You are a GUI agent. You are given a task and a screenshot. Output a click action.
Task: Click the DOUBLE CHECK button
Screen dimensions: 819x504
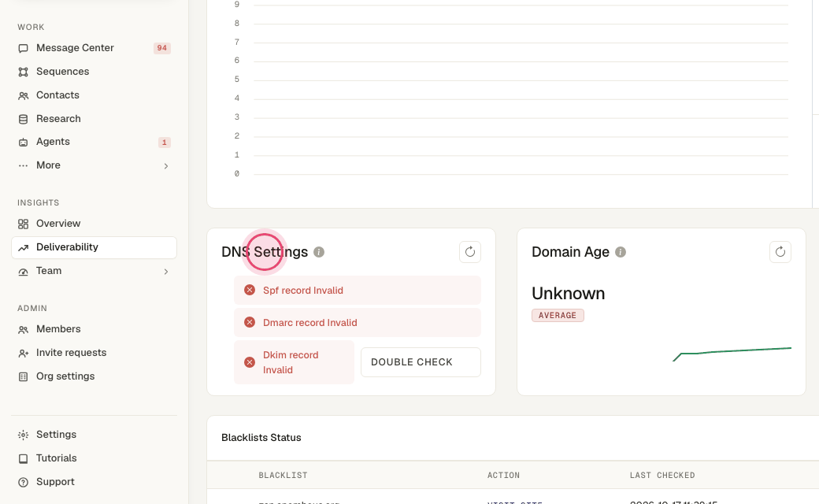click(421, 362)
